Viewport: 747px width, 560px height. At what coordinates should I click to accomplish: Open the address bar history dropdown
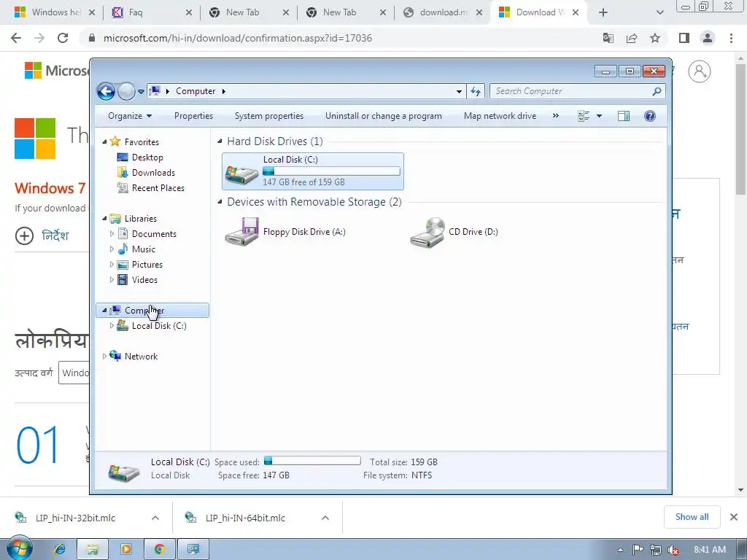(459, 91)
